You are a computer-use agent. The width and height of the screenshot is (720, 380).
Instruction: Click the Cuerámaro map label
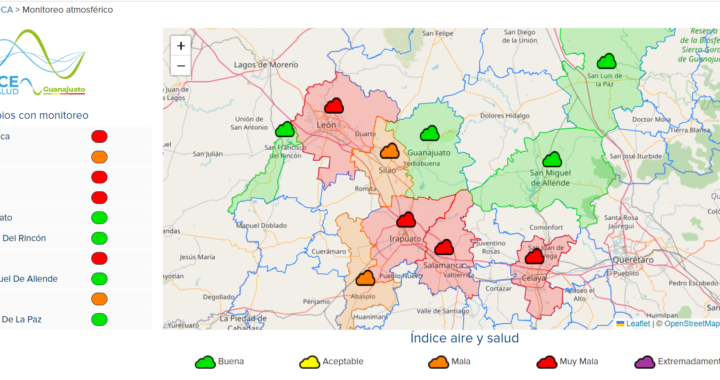329,251
